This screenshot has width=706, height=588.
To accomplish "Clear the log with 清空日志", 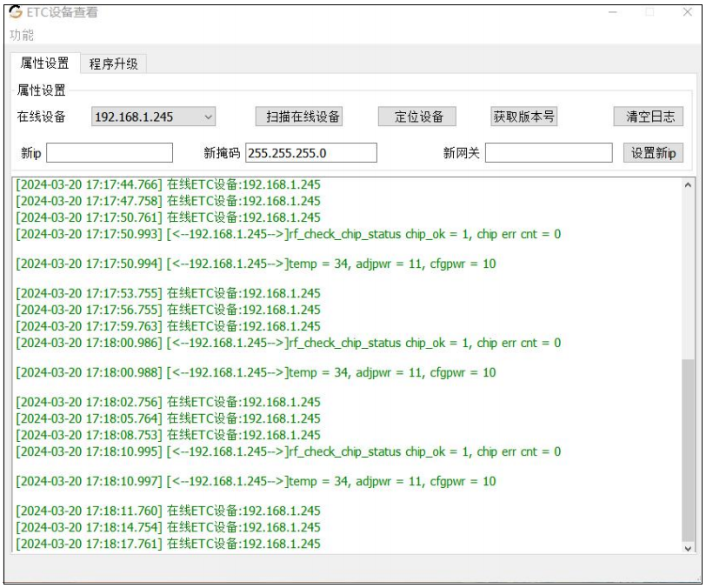I will pos(649,117).
